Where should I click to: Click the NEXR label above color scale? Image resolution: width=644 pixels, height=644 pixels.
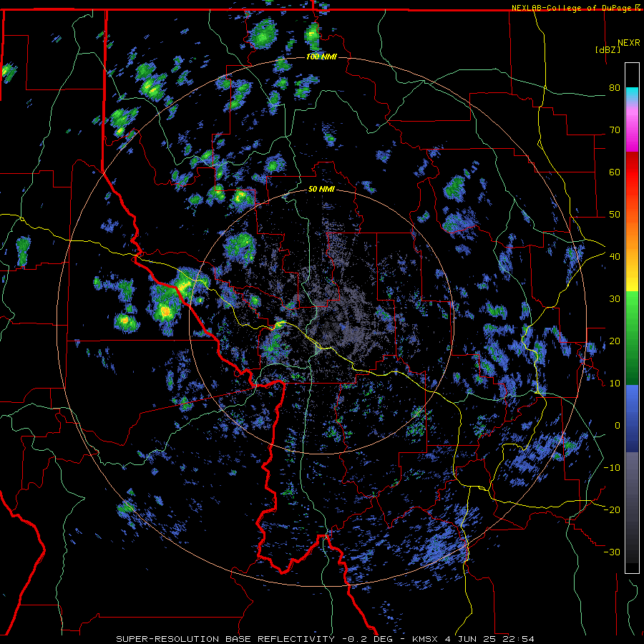point(628,43)
